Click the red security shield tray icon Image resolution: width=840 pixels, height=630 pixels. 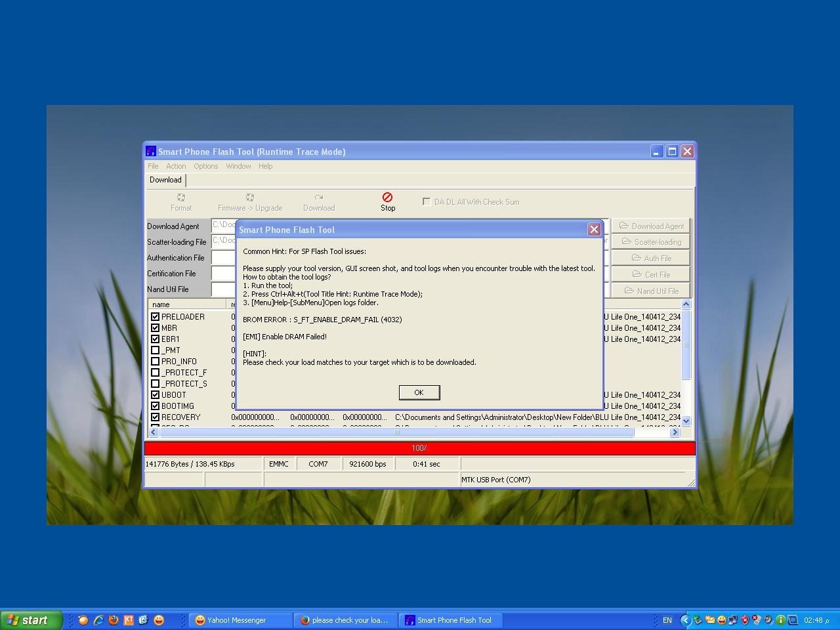point(745,620)
